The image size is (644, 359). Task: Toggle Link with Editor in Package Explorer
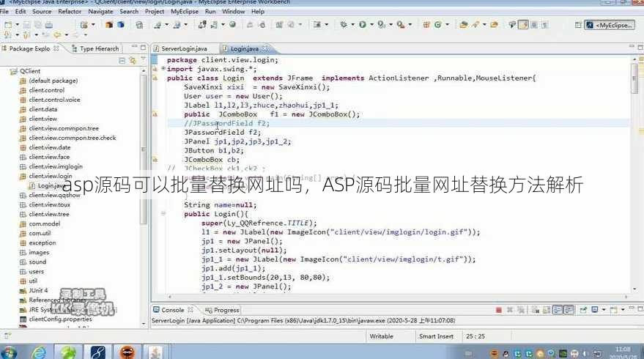pyautogui.click(x=133, y=61)
